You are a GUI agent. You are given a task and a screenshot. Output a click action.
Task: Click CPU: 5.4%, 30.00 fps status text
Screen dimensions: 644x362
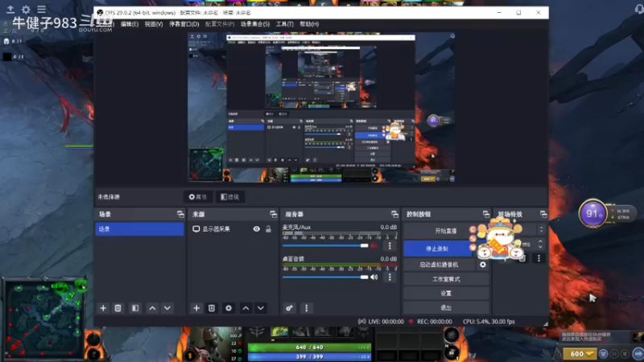coord(489,322)
